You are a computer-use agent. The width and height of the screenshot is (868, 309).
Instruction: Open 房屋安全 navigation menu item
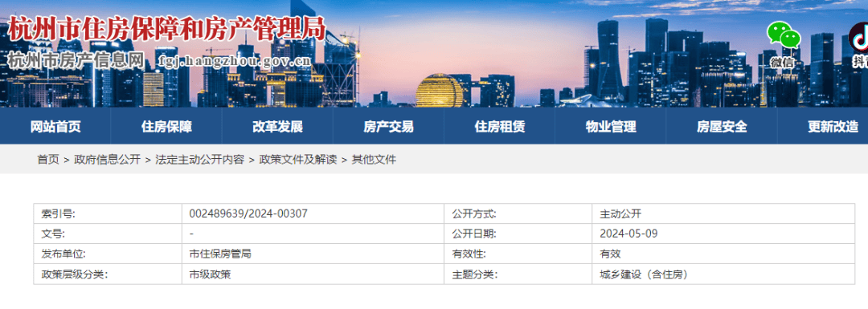pyautogui.click(x=722, y=127)
